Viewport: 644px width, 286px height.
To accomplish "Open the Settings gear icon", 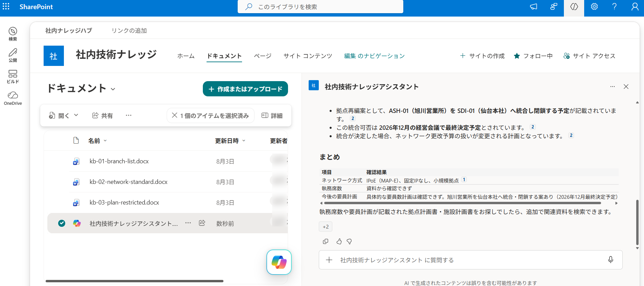I will [x=594, y=7].
